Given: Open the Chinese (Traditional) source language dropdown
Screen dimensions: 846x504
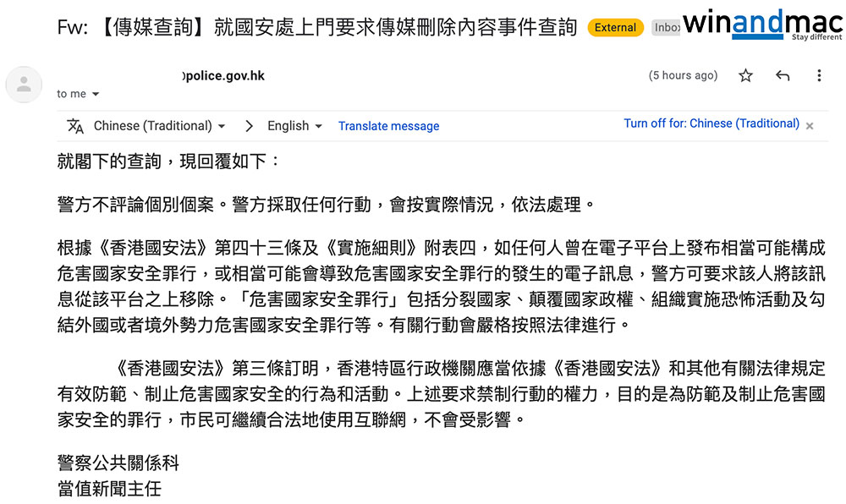Looking at the screenshot, I should tap(159, 126).
